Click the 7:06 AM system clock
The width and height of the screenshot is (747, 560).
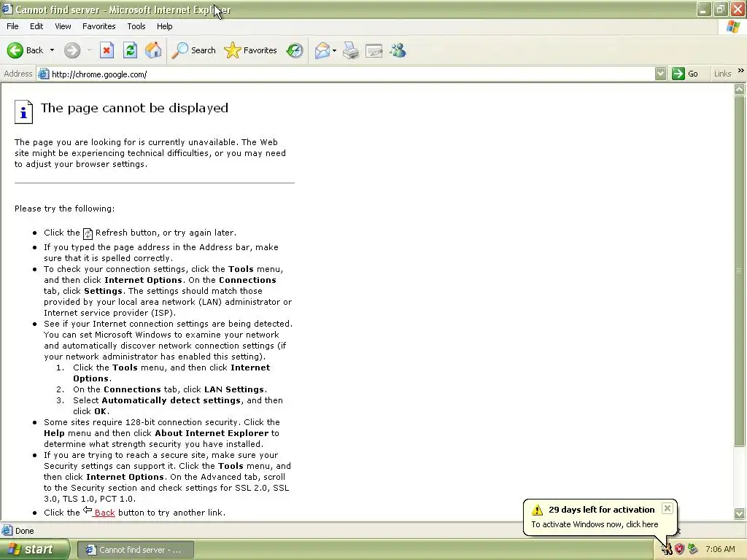pos(720,550)
